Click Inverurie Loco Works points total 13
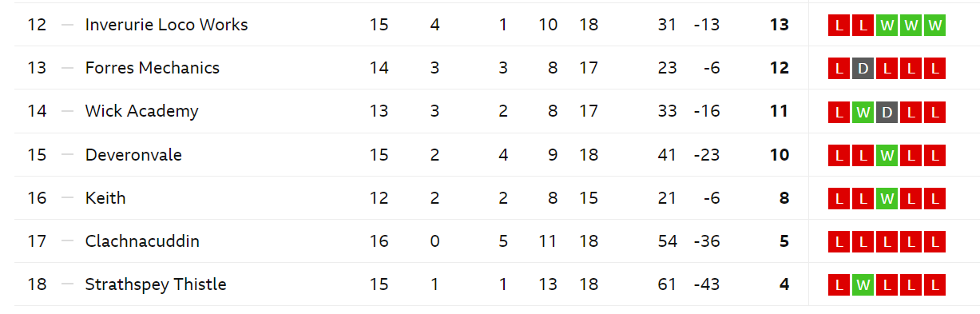 click(x=780, y=25)
